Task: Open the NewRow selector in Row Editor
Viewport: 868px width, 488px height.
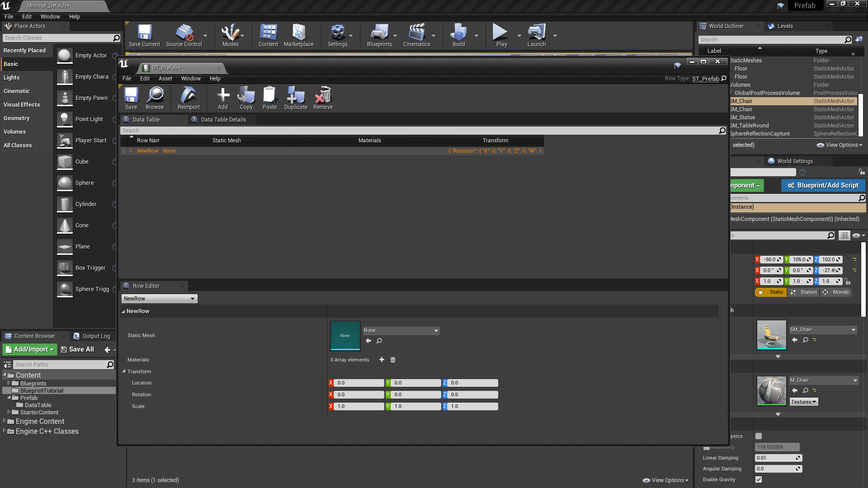Action: (159, 298)
